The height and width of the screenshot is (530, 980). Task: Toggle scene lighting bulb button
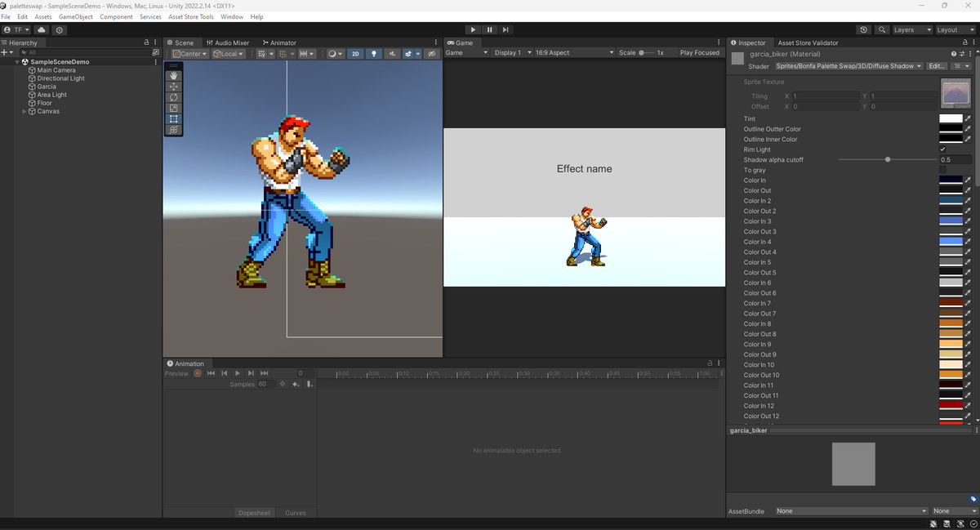click(x=374, y=54)
